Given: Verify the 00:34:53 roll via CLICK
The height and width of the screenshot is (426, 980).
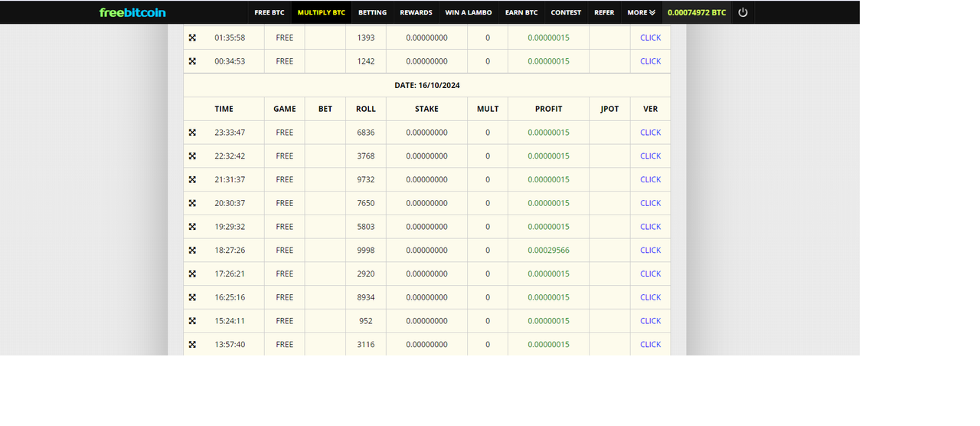Looking at the screenshot, I should tap(651, 61).
